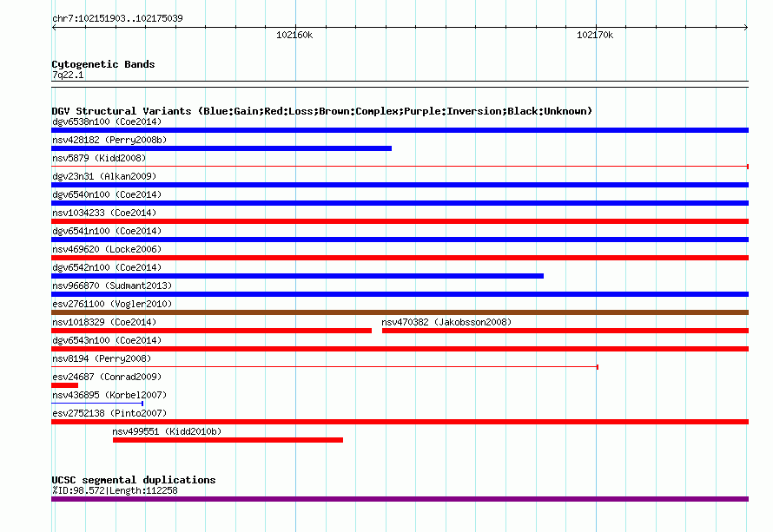
Task: Select the nsv1034233 (Coe2014) red loss bar
Action: [x=400, y=221]
